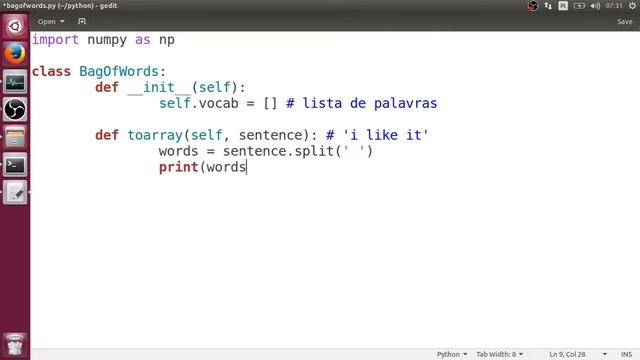This screenshot has height=360, width=640.
Task: Open the Ubuntu Dash home launcher
Action: click(15, 26)
